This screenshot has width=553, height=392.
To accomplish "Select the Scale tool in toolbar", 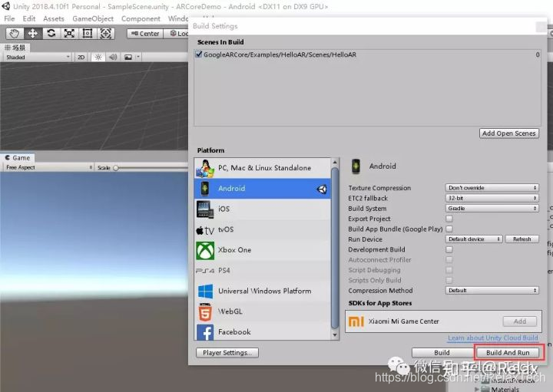I will (69, 34).
